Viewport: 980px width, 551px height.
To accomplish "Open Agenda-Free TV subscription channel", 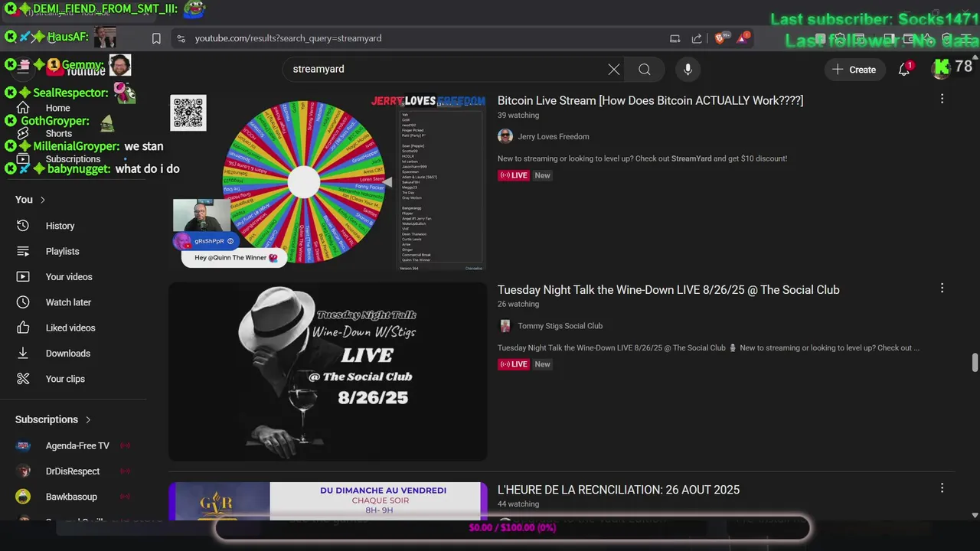I will pyautogui.click(x=77, y=445).
